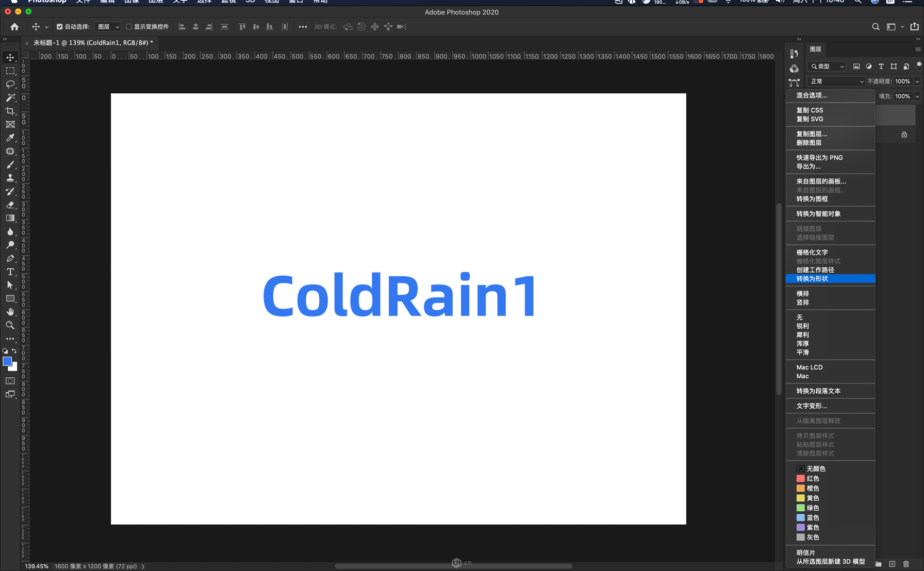Choose 转换为智能对象 from context menu
The height and width of the screenshot is (571, 924).
pos(830,214)
